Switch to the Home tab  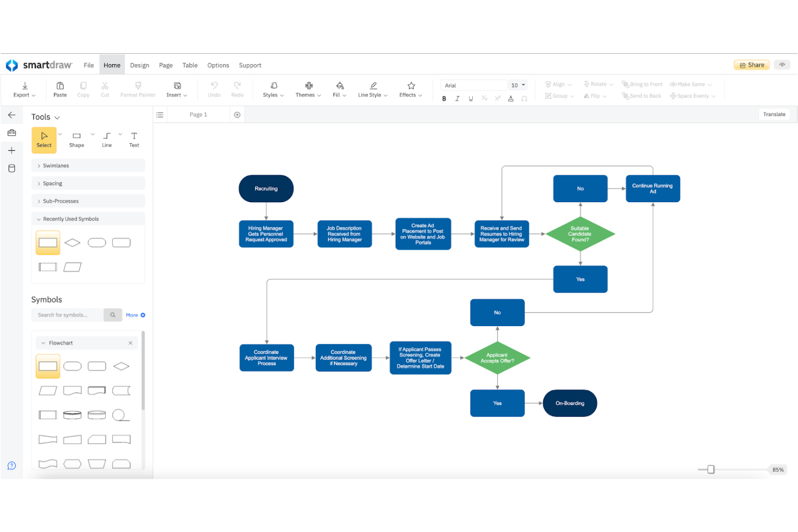(112, 65)
